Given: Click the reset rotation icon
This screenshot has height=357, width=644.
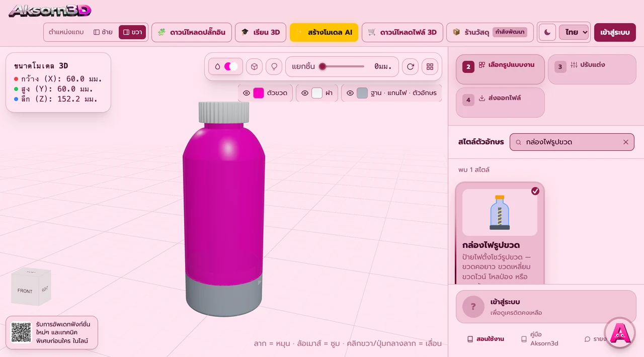Looking at the screenshot, I should pos(410,66).
